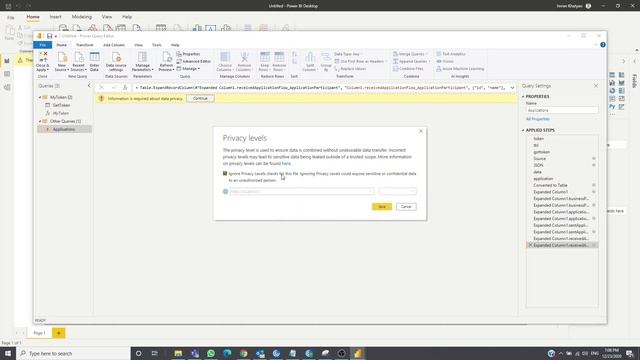Open the Data Type: Any dropdown
Screen dimensions: 640x360
(347, 54)
